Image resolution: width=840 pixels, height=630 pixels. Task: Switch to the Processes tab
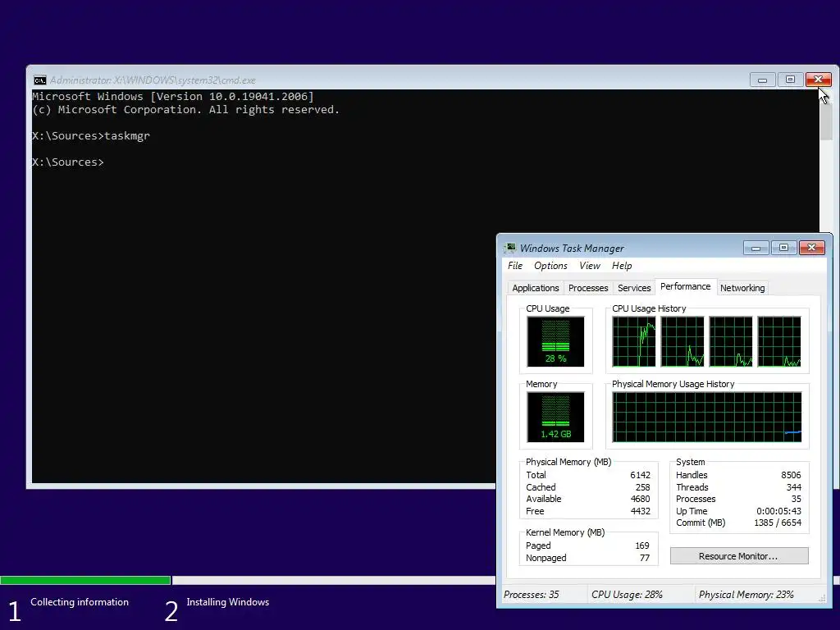tap(587, 288)
